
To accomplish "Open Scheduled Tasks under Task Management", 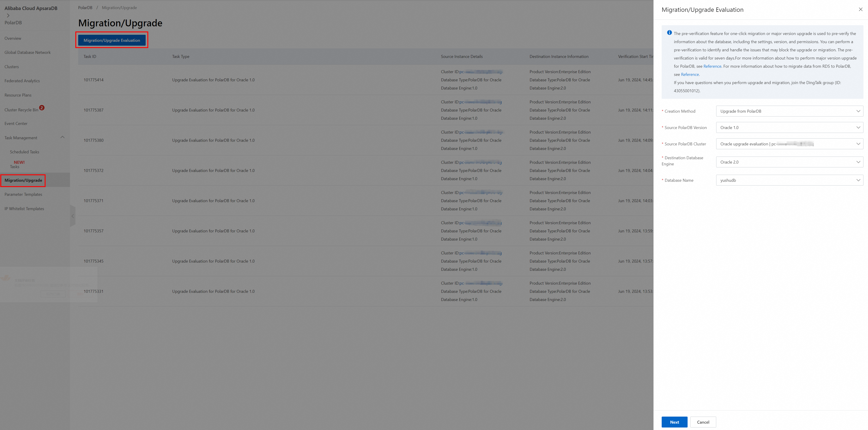I will [x=25, y=152].
